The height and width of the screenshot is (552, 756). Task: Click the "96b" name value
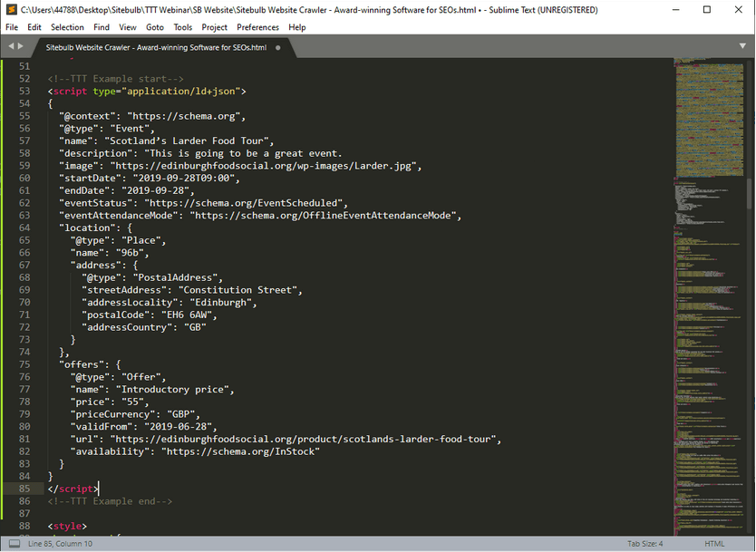point(130,253)
